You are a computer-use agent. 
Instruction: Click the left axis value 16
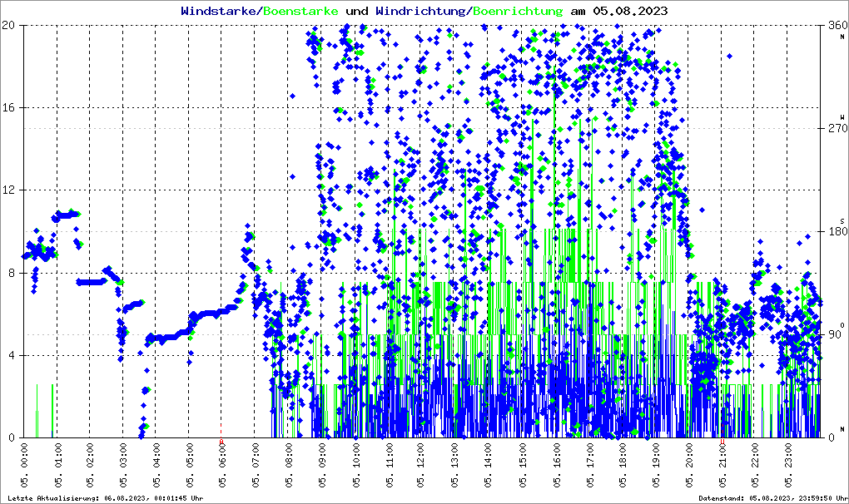tap(8, 107)
